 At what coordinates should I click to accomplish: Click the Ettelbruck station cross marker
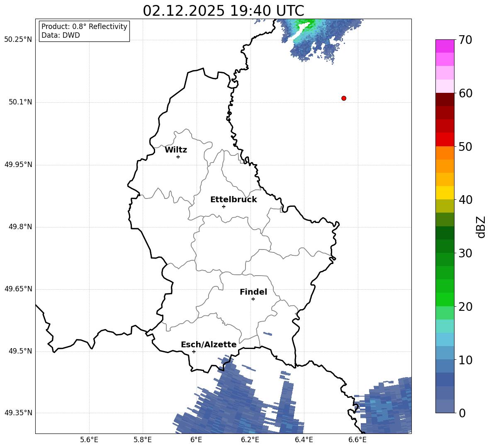pos(224,206)
